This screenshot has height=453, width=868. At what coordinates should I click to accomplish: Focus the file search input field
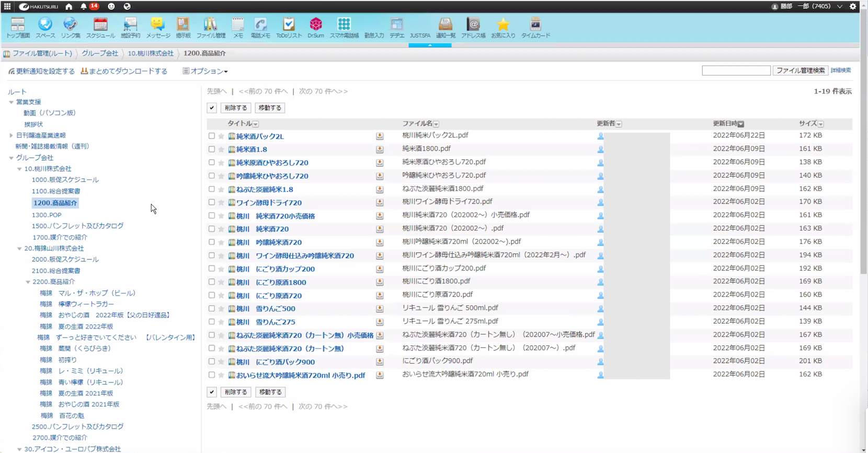(x=736, y=71)
